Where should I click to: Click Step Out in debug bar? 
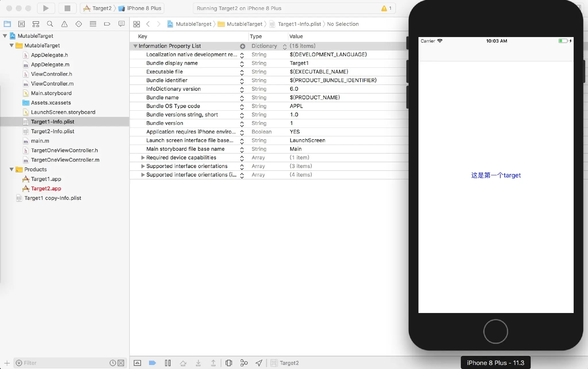213,363
